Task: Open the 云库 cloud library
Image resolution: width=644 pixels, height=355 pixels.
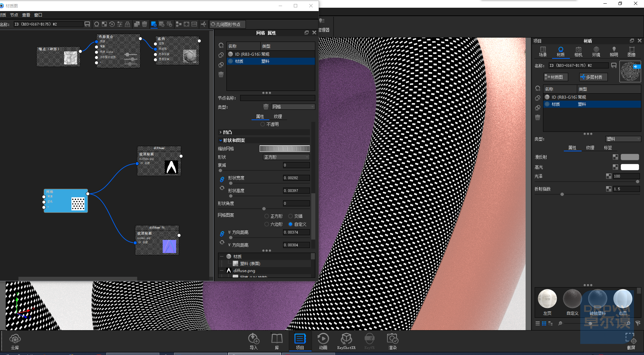Action: (15, 342)
